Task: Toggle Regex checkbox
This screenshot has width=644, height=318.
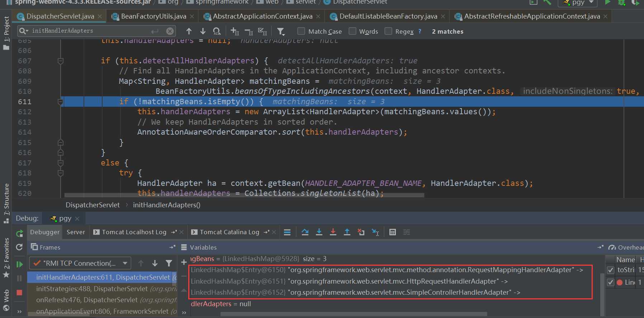Action: 388,31
